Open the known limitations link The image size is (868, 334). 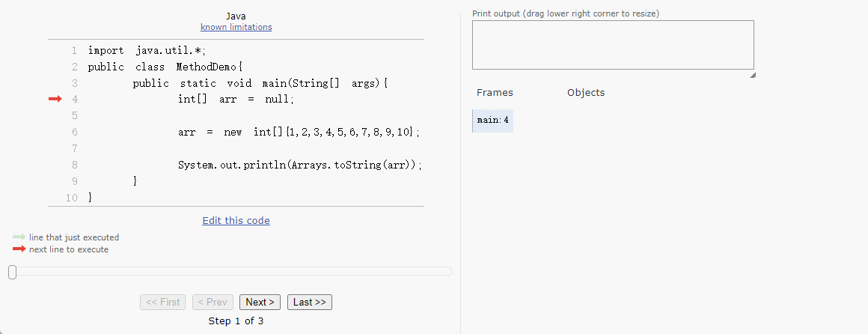pos(236,27)
